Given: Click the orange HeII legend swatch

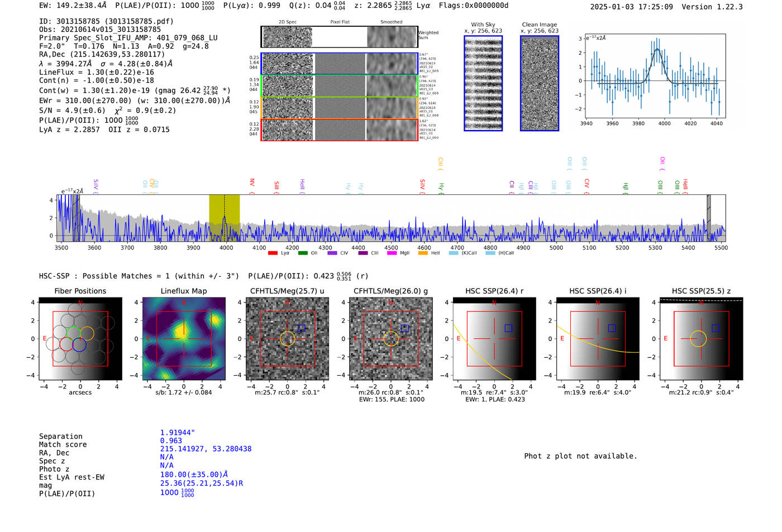Looking at the screenshot, I should [x=423, y=253].
